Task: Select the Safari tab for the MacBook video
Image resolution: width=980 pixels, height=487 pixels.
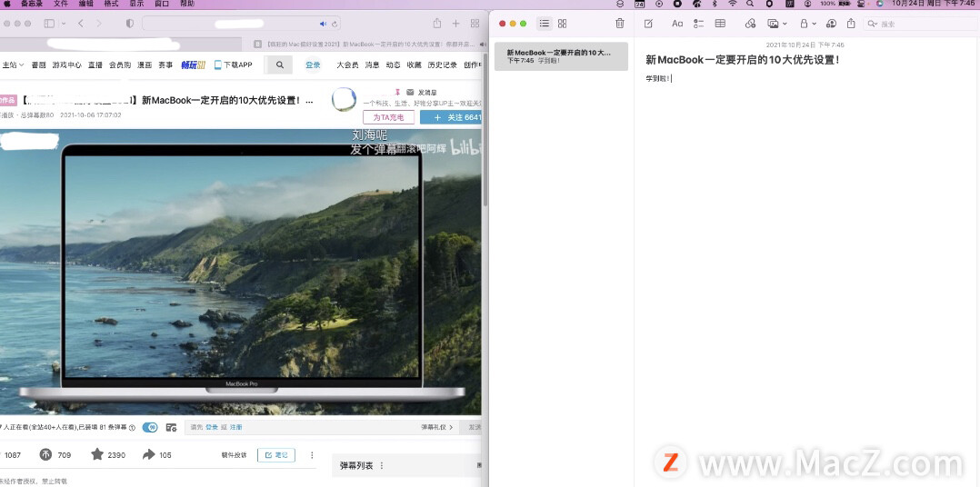Action: (365, 45)
